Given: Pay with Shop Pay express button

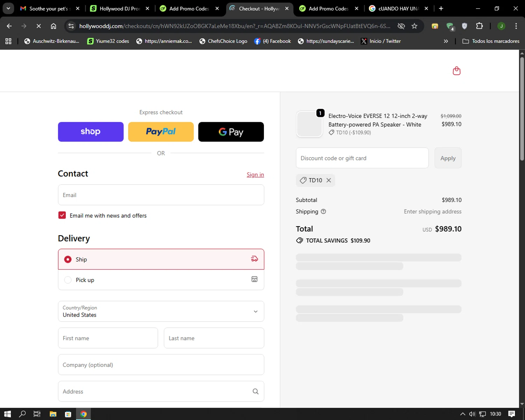Looking at the screenshot, I should (91, 132).
